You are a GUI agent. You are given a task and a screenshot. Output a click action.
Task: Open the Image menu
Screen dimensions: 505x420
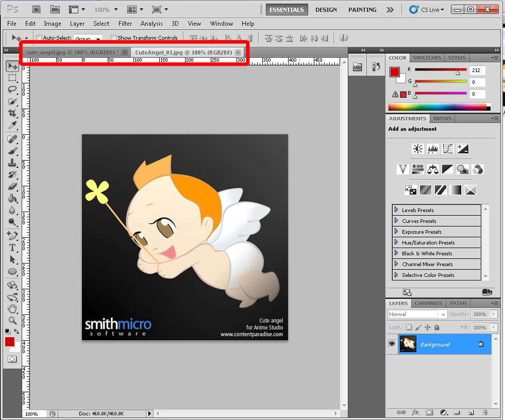(53, 24)
